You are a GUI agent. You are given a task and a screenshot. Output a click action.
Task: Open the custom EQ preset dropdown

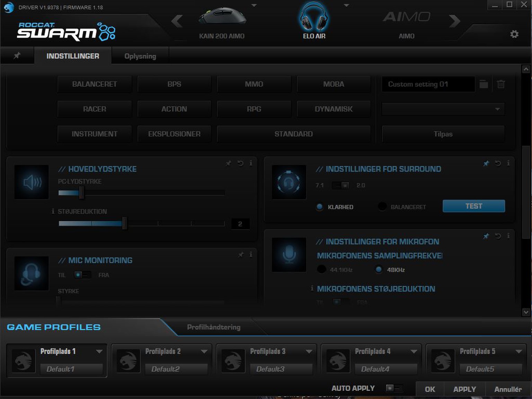pyautogui.click(x=443, y=109)
